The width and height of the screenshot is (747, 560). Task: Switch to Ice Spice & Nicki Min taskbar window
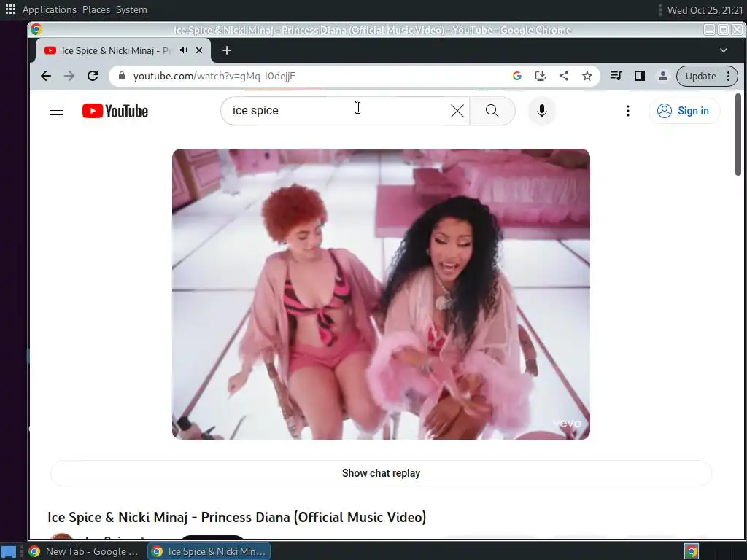209,551
